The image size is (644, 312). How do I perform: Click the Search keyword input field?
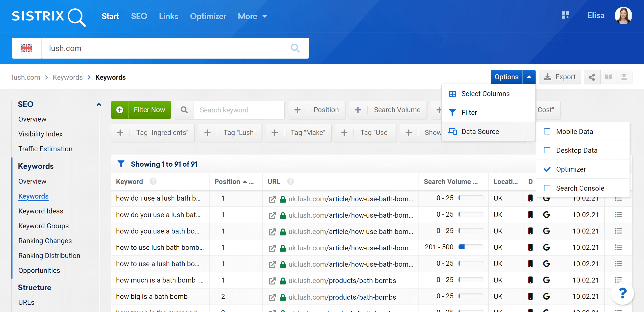pyautogui.click(x=239, y=110)
